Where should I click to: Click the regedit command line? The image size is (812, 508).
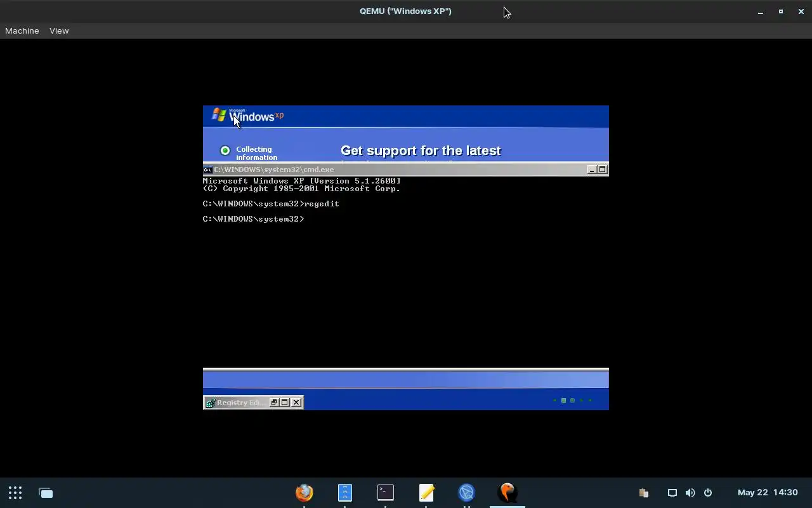pos(271,204)
